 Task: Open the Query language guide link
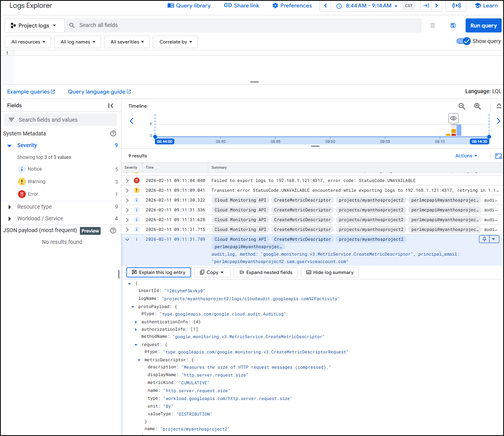tap(99, 92)
